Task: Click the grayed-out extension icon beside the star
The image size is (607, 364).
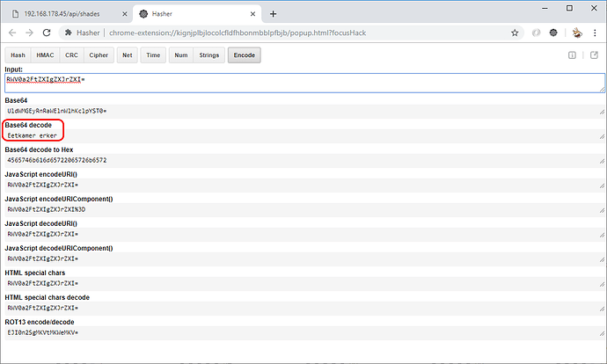Action: point(536,33)
